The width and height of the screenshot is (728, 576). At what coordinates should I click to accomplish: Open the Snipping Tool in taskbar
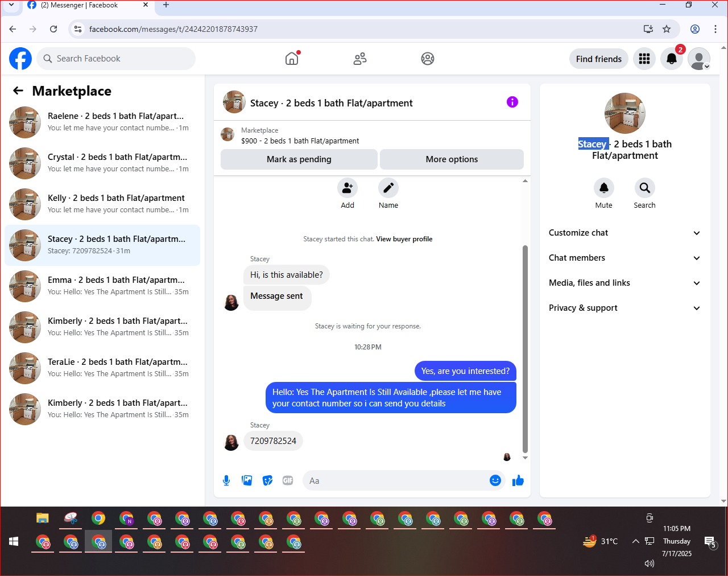[x=71, y=518]
